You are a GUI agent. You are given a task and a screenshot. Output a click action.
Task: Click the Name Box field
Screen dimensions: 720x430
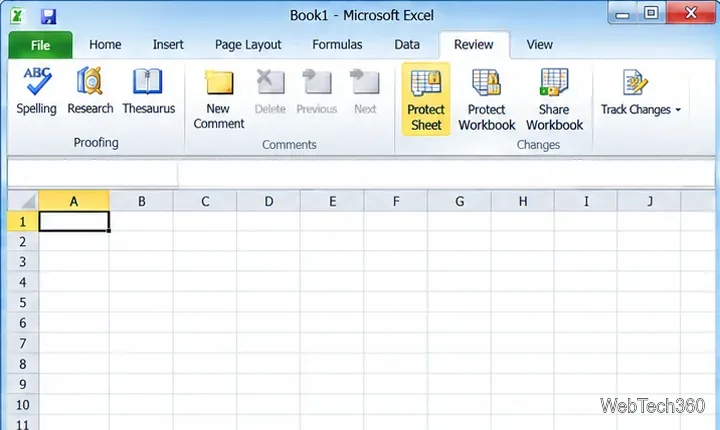[x=93, y=173]
